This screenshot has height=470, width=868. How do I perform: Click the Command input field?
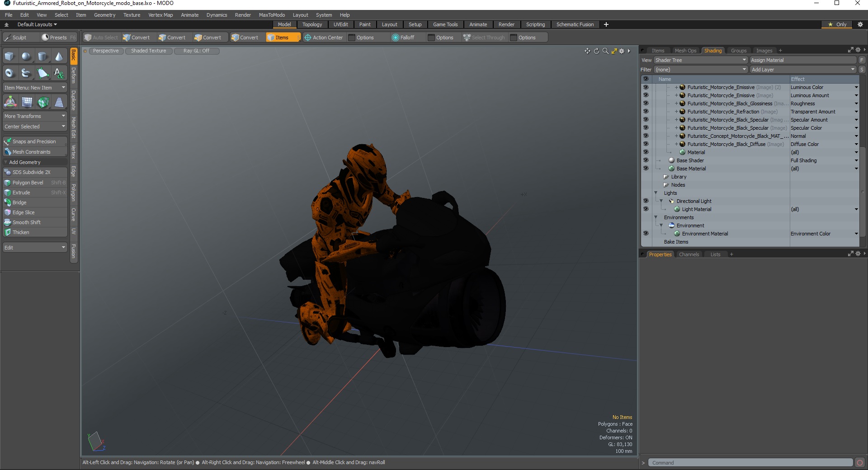click(750, 463)
